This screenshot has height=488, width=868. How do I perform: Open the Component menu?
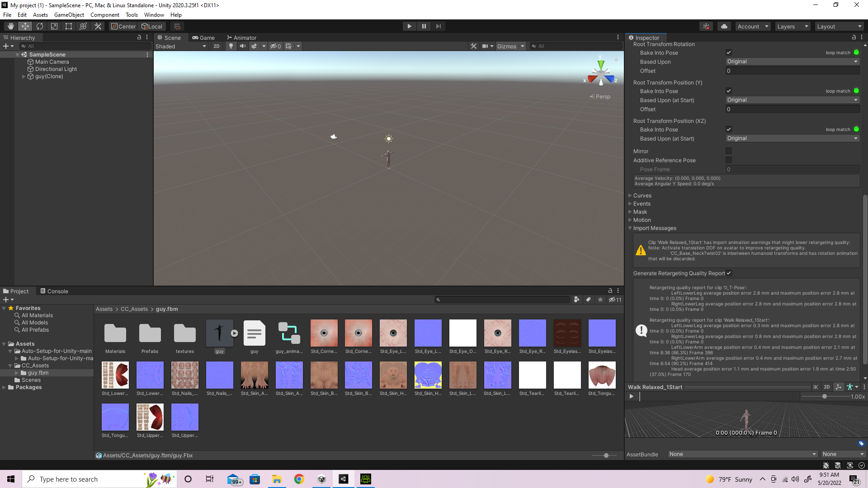pos(104,15)
